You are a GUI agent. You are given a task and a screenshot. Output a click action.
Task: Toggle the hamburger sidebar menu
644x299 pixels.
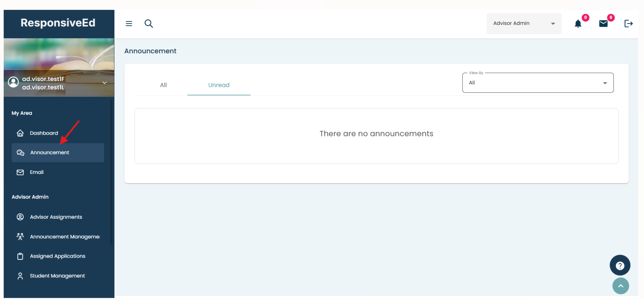point(129,24)
